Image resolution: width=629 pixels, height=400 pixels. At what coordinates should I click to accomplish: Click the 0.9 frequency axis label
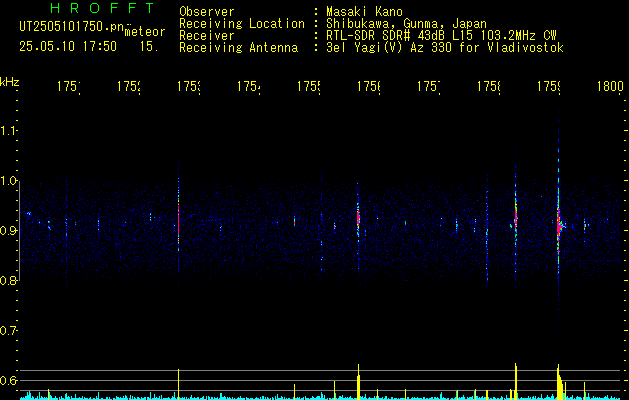tap(8, 231)
